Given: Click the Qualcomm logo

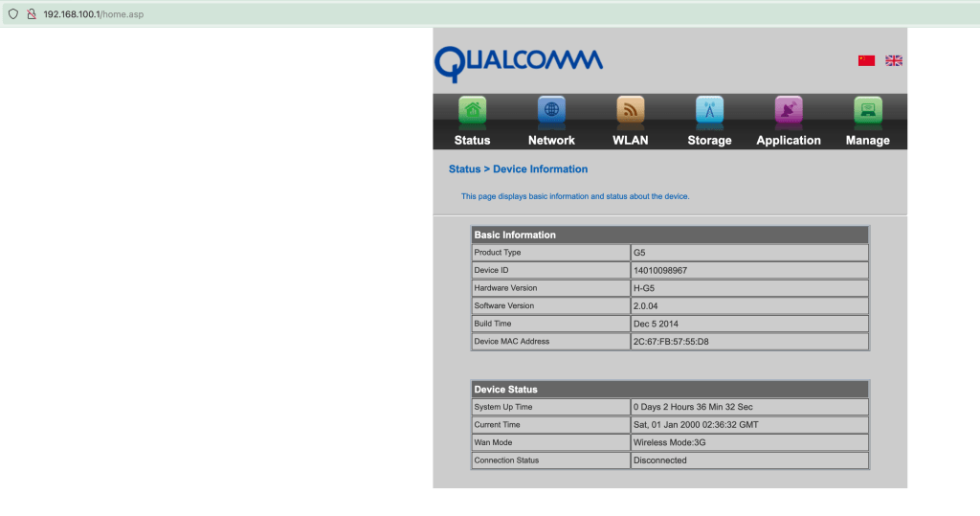Looking at the screenshot, I should coord(518,62).
